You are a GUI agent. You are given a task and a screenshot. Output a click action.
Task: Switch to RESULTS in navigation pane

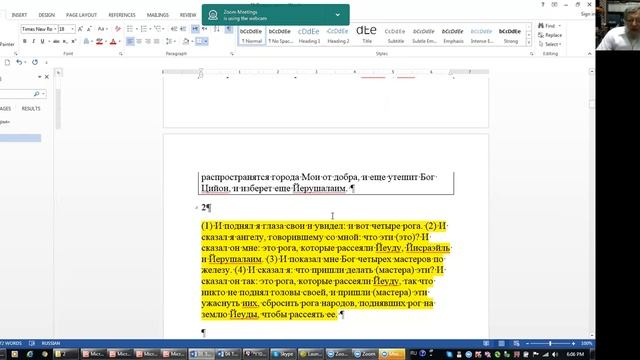(31, 109)
